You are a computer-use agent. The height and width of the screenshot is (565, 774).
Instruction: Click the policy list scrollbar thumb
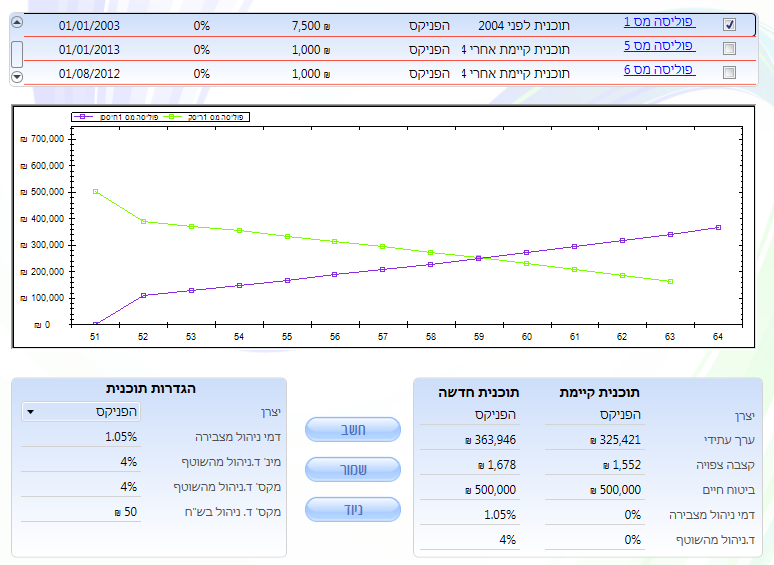coord(17,54)
